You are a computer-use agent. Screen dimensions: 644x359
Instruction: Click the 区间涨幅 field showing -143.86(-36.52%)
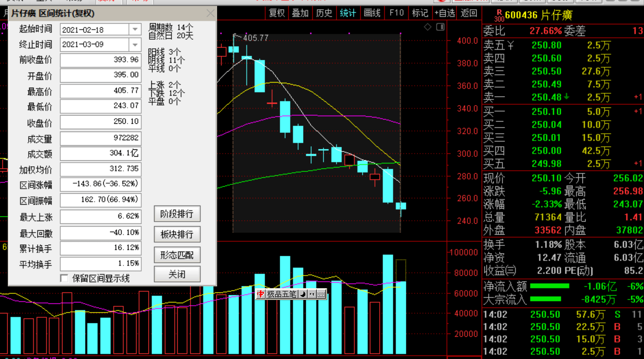tap(101, 185)
